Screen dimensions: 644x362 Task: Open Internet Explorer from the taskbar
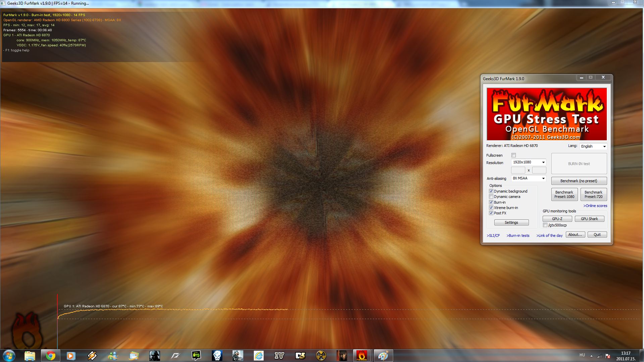259,356
